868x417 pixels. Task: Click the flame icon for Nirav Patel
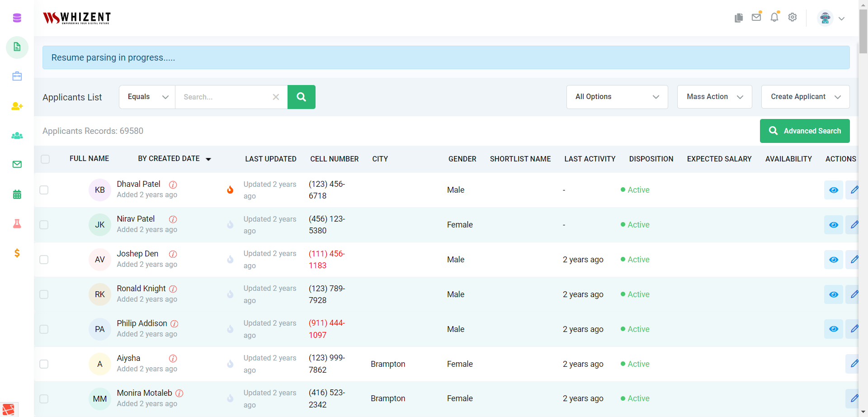tap(230, 225)
